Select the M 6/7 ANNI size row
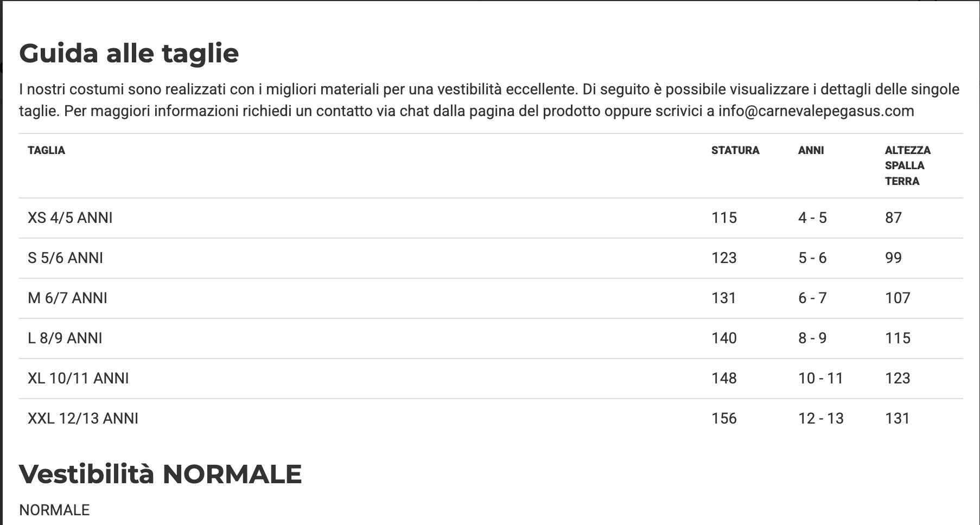 tap(68, 298)
